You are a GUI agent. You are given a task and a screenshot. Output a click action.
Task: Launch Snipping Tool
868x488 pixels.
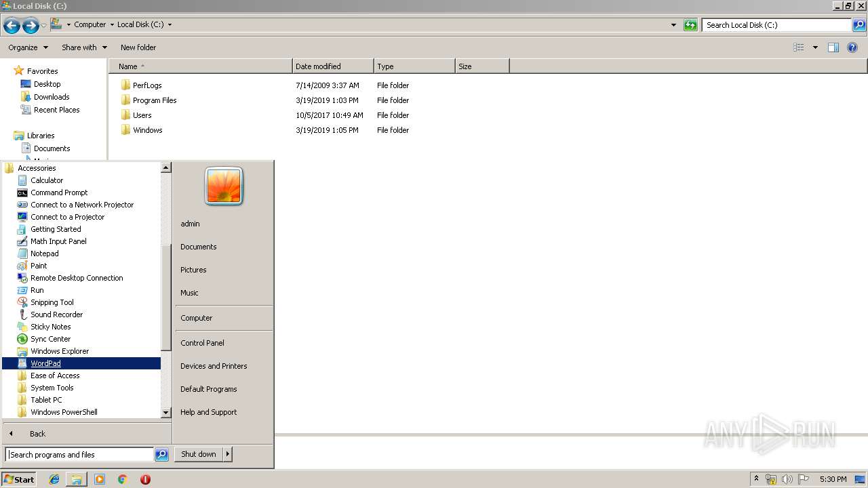52,302
